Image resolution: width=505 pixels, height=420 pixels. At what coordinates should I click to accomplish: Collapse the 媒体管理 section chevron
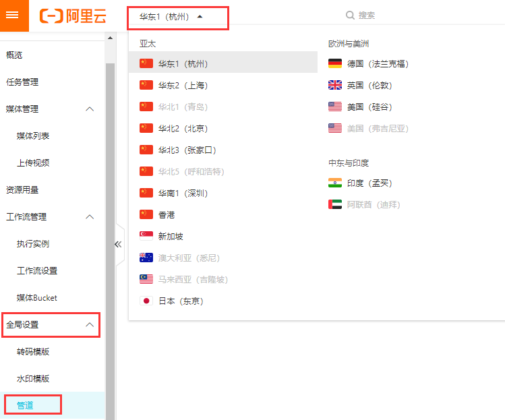90,109
